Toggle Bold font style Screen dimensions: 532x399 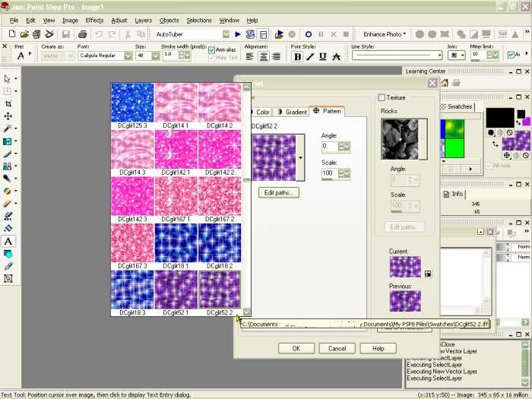click(x=298, y=57)
